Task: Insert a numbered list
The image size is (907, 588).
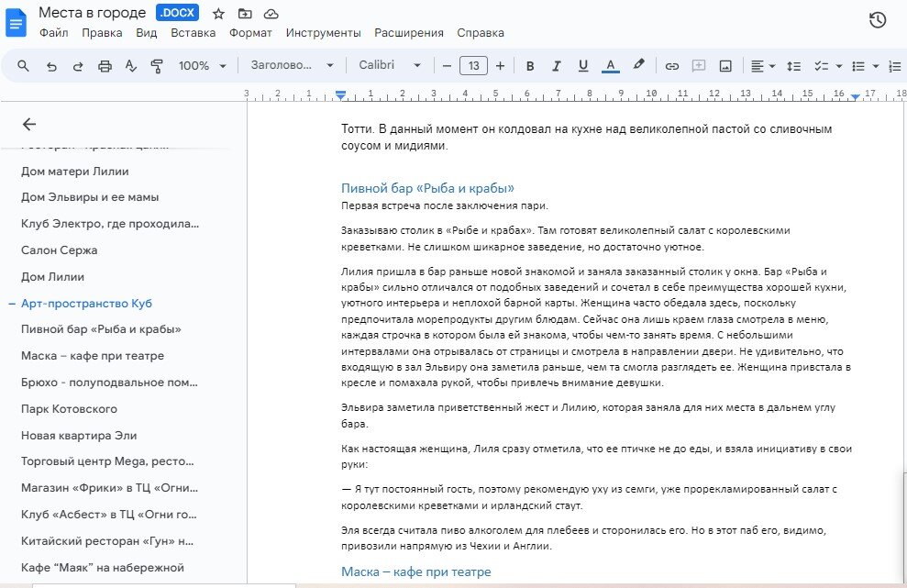Action: coord(894,66)
